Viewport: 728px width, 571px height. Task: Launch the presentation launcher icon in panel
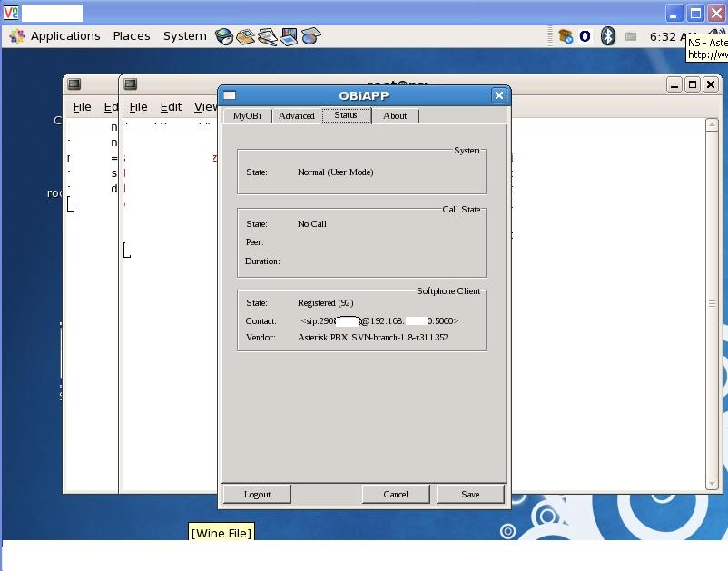[289, 36]
